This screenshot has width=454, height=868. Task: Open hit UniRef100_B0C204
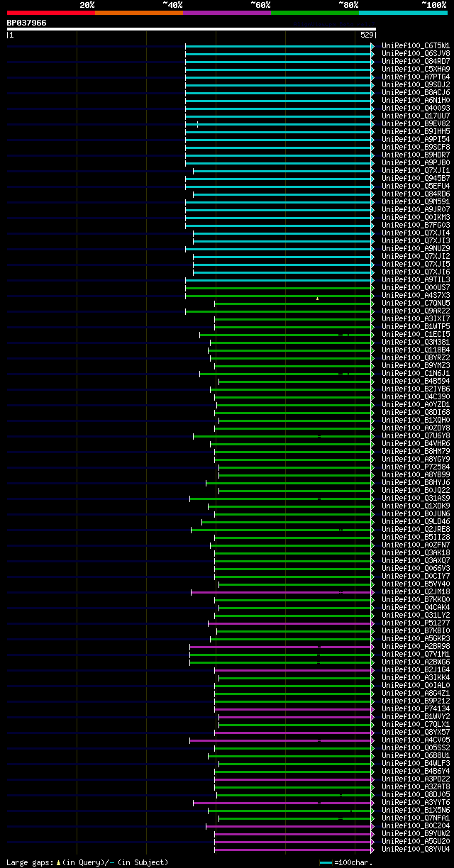click(416, 825)
